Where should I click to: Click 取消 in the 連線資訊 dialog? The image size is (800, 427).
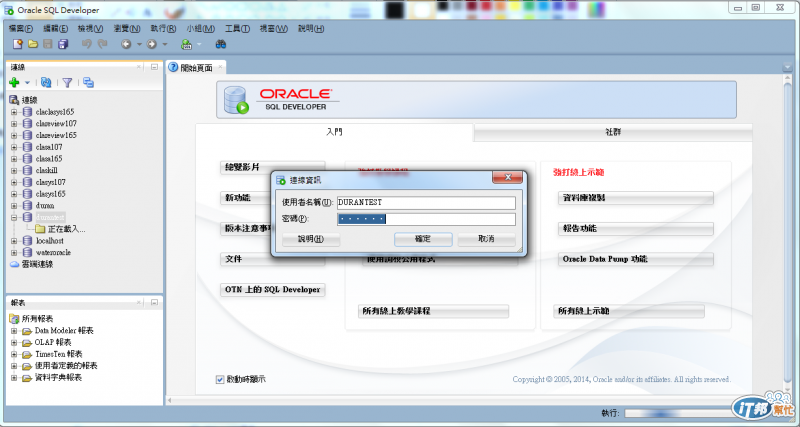coord(486,239)
